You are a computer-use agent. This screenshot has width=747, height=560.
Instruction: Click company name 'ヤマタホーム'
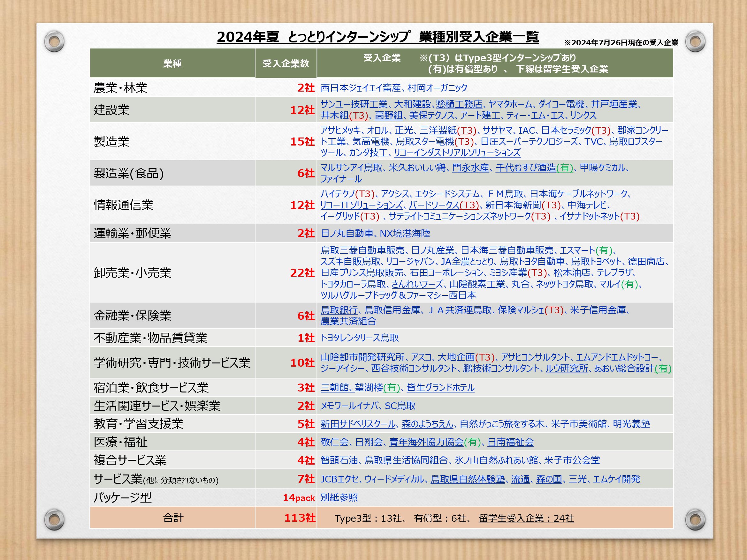(x=510, y=104)
